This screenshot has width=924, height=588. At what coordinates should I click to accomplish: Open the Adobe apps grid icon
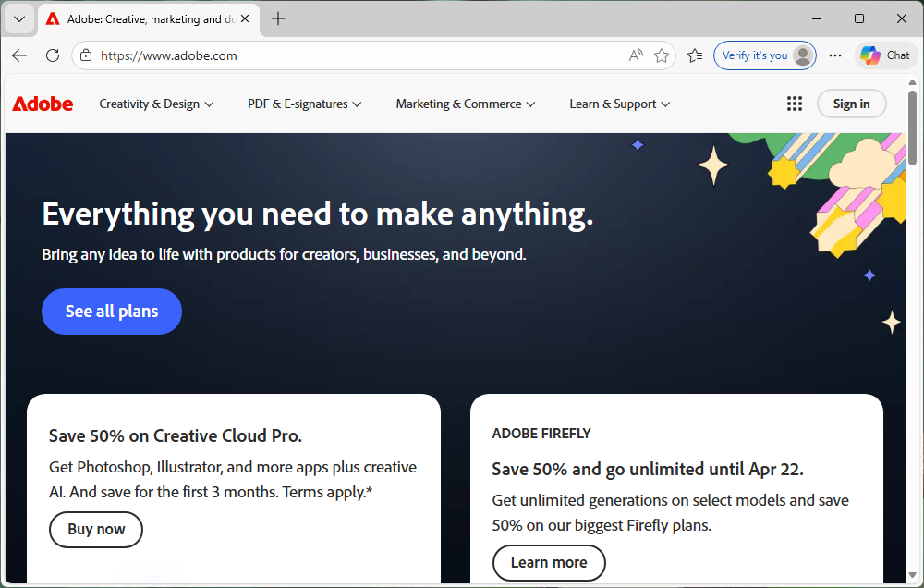pyautogui.click(x=794, y=104)
